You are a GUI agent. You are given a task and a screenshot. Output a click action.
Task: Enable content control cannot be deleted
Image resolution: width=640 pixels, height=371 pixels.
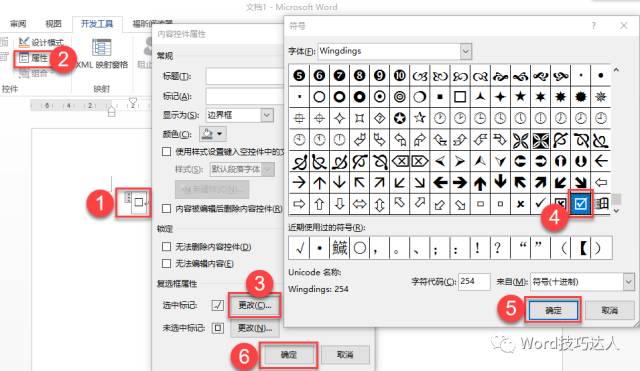pyautogui.click(x=167, y=247)
